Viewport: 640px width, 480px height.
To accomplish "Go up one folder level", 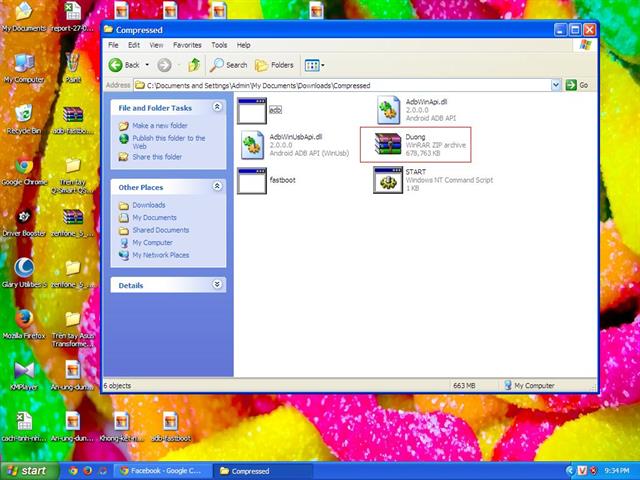I will pos(194,65).
